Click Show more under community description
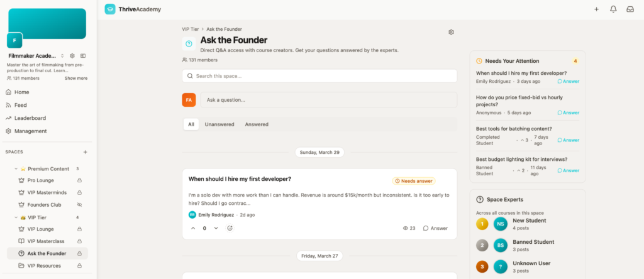 tap(76, 79)
